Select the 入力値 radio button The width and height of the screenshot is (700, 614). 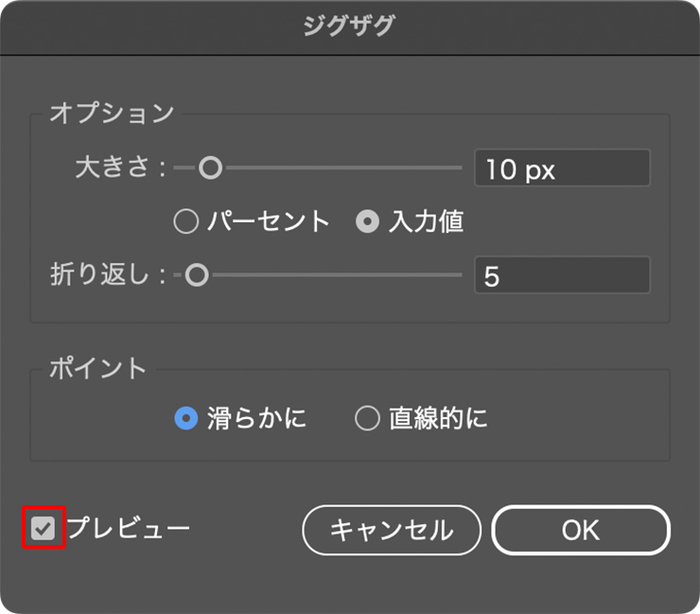(367, 221)
